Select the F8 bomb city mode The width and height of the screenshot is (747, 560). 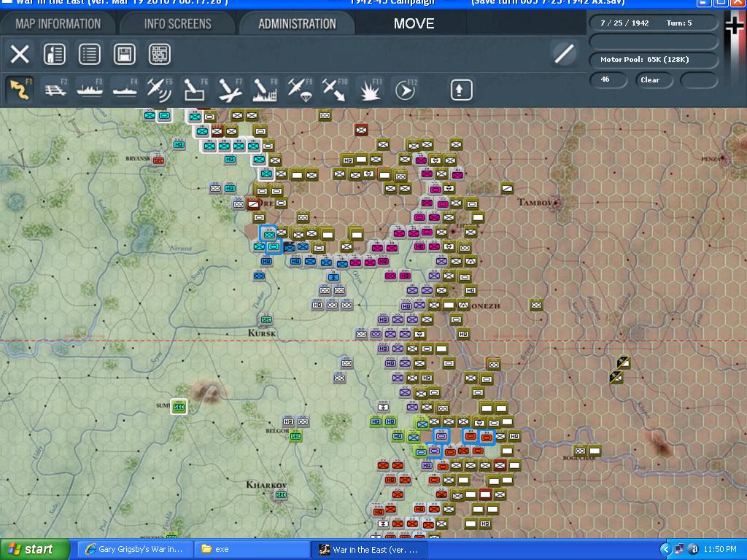pos(264,90)
